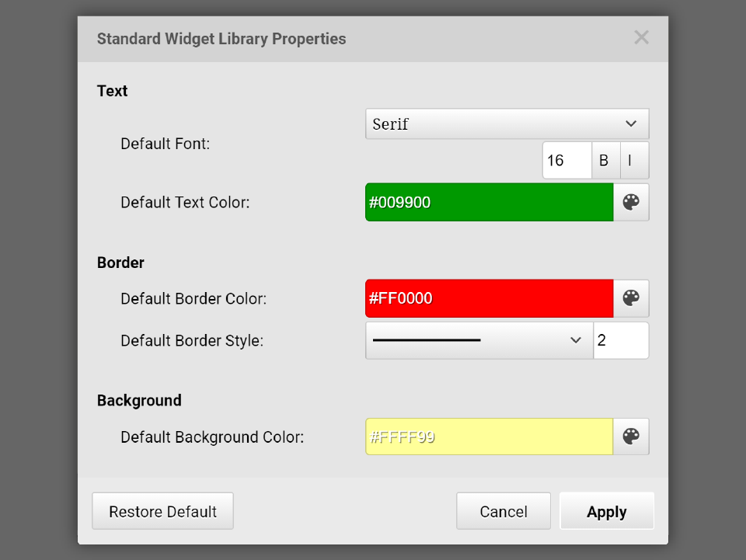Viewport: 746px width, 560px height.
Task: Click the Default Font label
Action: click(x=165, y=144)
